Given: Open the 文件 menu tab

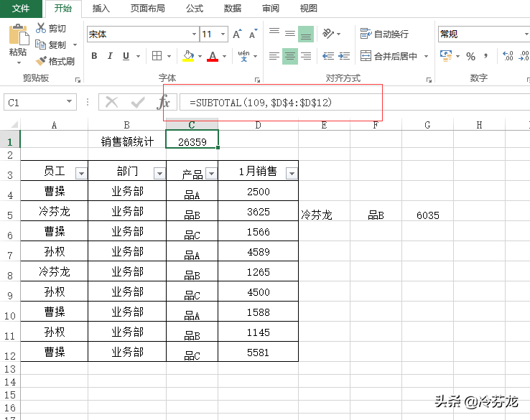Looking at the screenshot, I should point(21,9).
